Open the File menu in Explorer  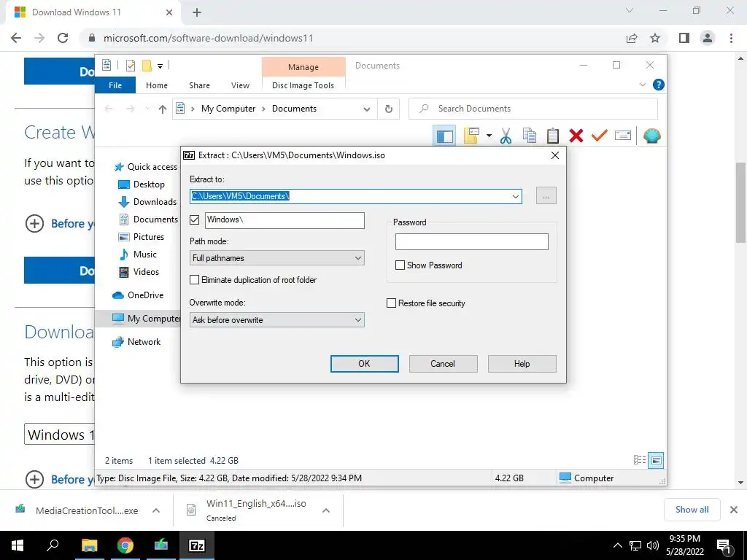[x=115, y=85]
